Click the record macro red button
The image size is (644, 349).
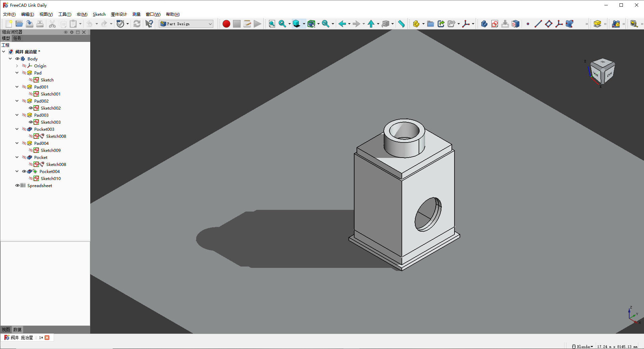pyautogui.click(x=226, y=24)
